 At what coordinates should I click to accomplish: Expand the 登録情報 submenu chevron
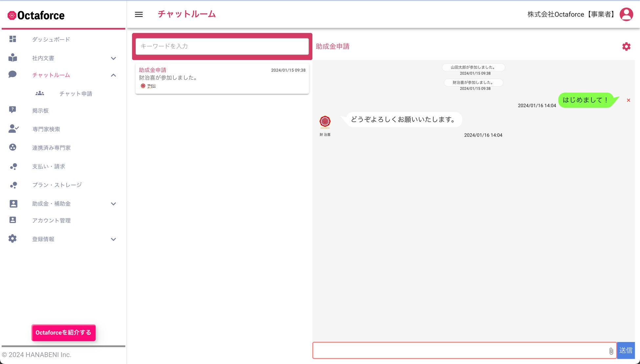(x=113, y=239)
